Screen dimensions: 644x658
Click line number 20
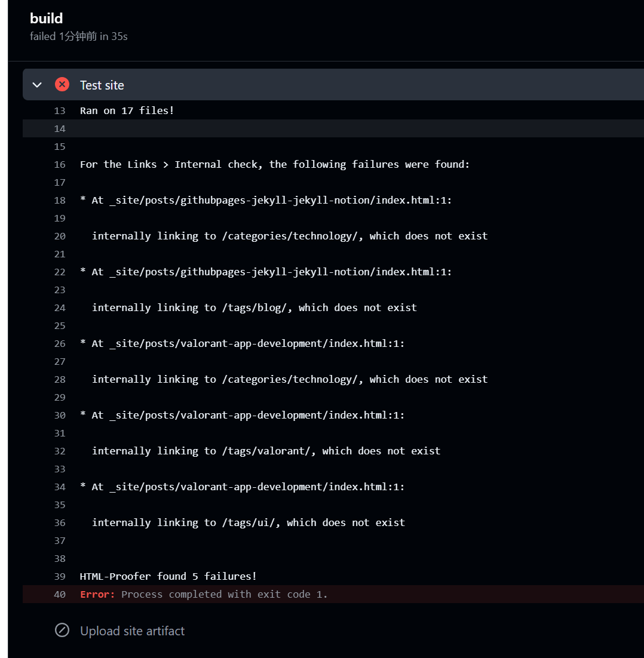coord(60,236)
